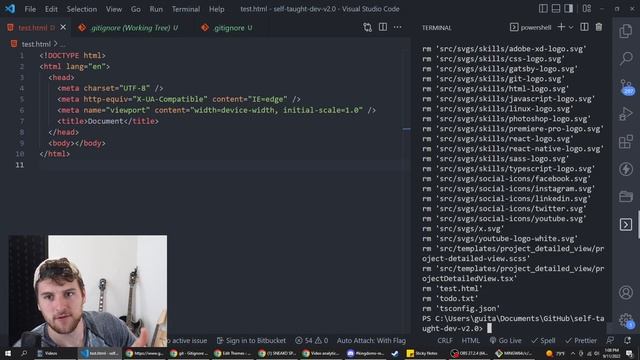Click terminal line rm 'todo.txt'
640x360 pixels.
click(450, 298)
